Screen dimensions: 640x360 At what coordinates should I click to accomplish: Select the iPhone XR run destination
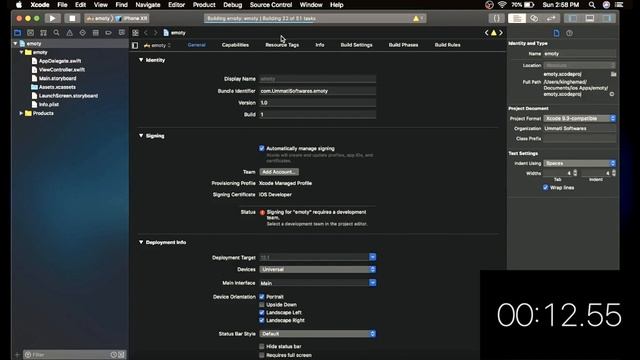point(132,18)
